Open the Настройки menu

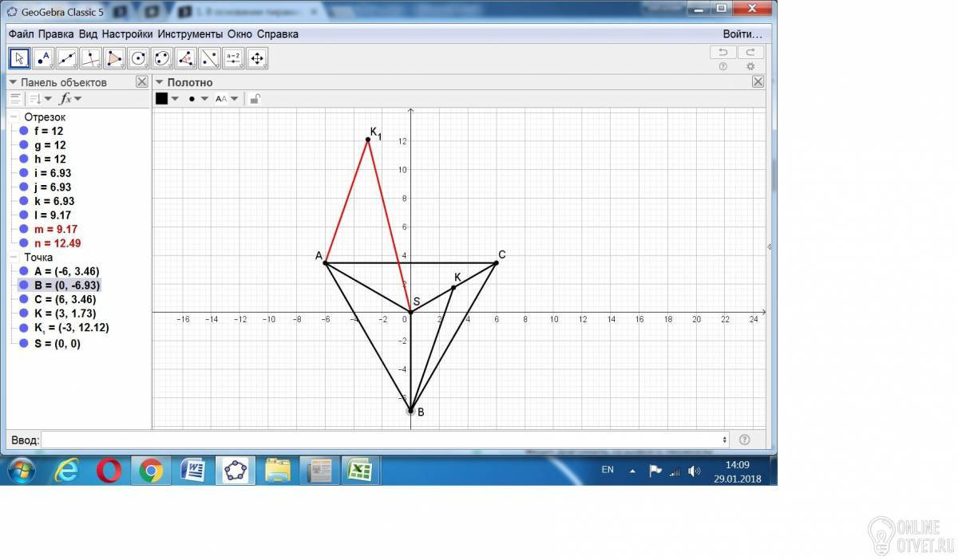pos(127,34)
